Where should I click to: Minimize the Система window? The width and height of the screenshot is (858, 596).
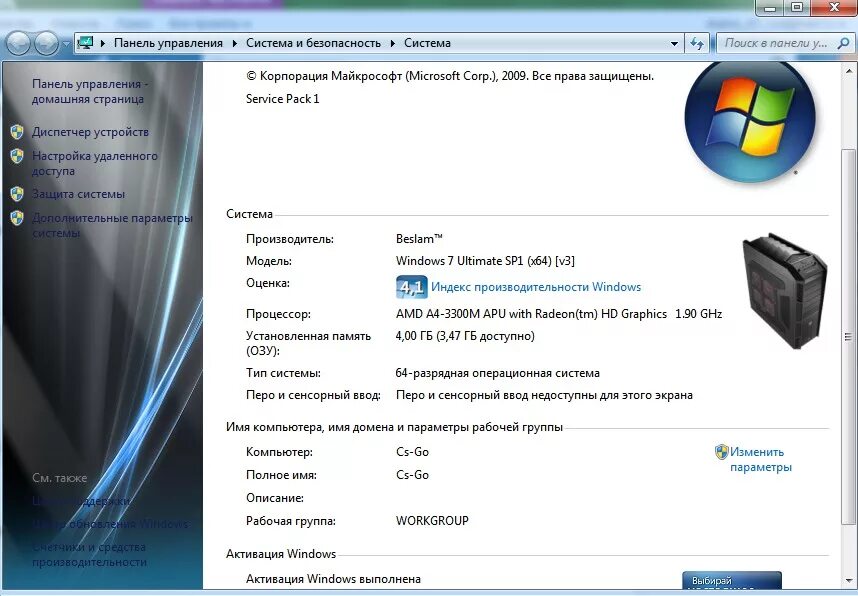coord(770,8)
